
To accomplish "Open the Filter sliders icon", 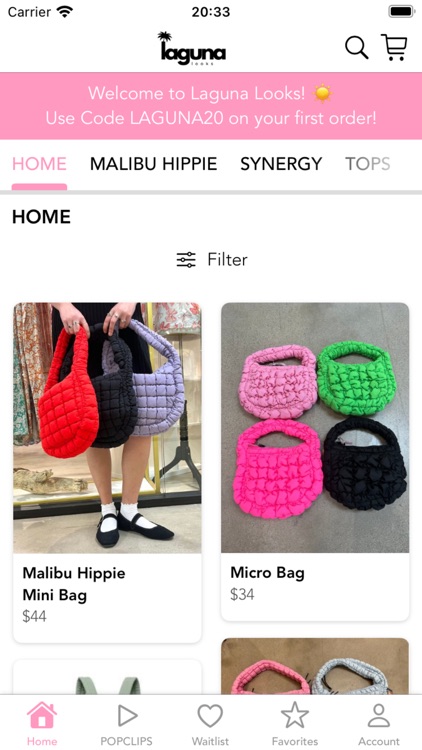I will tap(186, 260).
